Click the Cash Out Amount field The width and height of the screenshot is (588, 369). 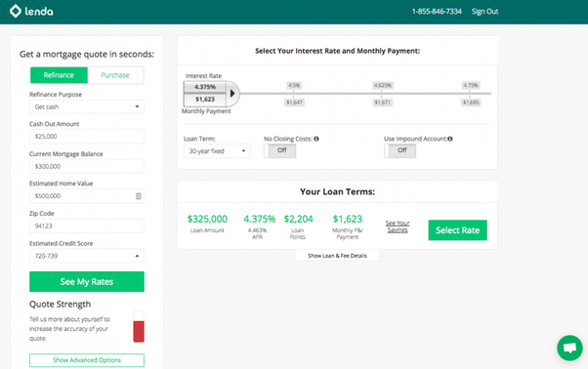coord(87,137)
